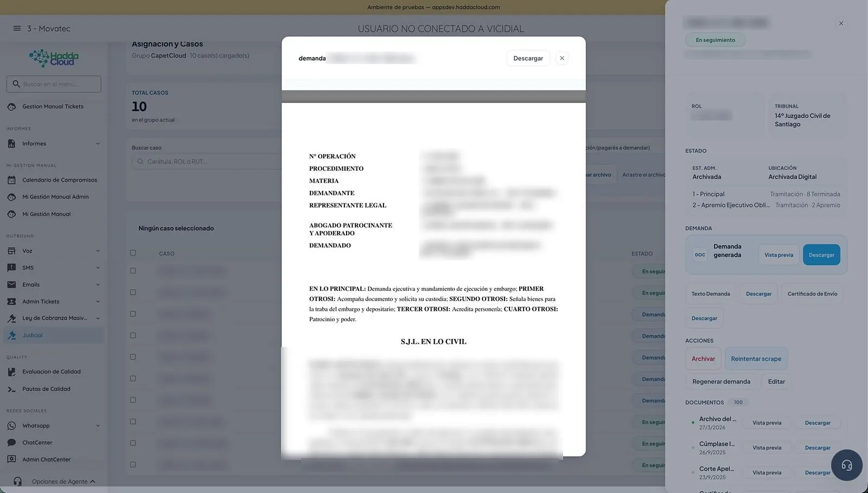Click the Calendario de Compromisos calendar icon

(x=11, y=180)
